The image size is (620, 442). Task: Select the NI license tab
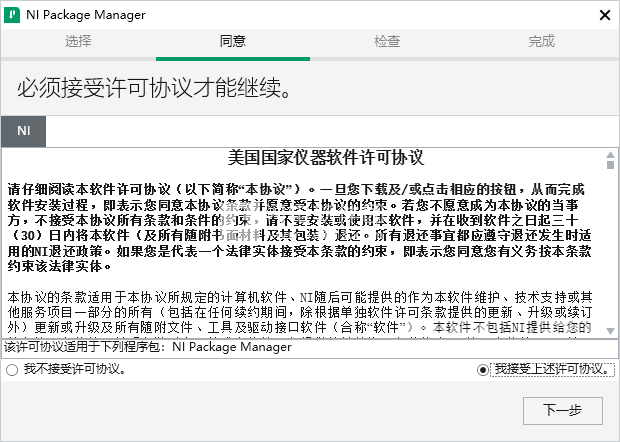click(x=24, y=131)
